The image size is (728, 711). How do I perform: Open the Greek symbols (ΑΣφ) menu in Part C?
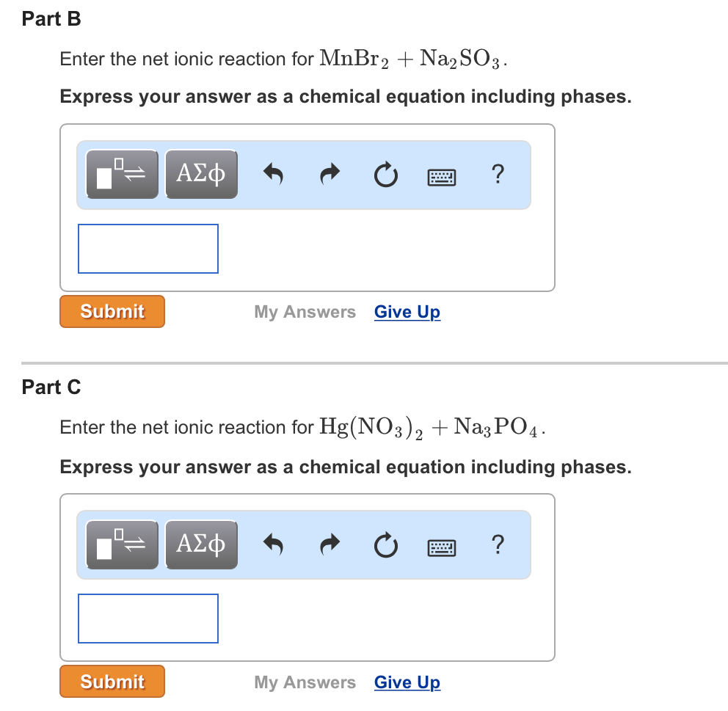[x=201, y=544]
